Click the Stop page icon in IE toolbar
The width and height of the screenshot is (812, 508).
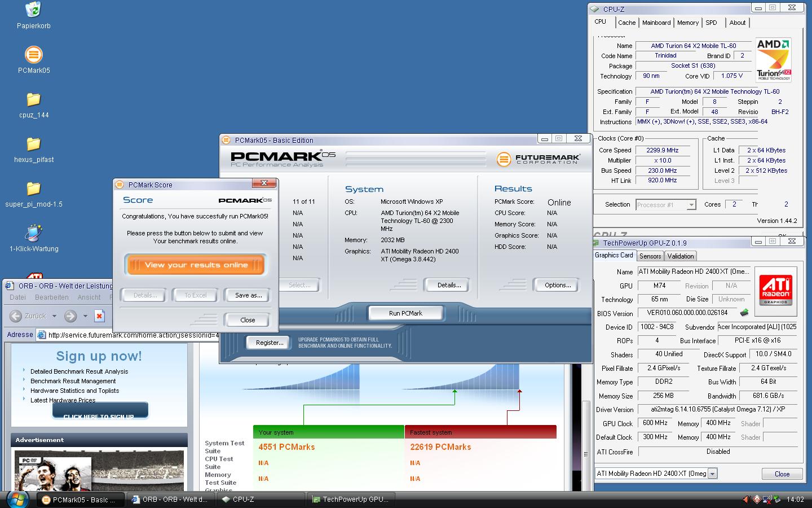(x=99, y=316)
